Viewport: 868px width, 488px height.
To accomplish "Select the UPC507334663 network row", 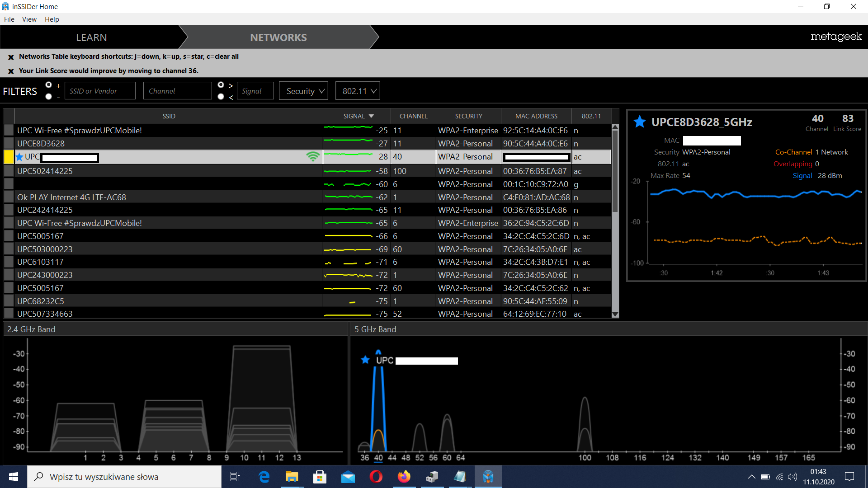I will pos(307,314).
